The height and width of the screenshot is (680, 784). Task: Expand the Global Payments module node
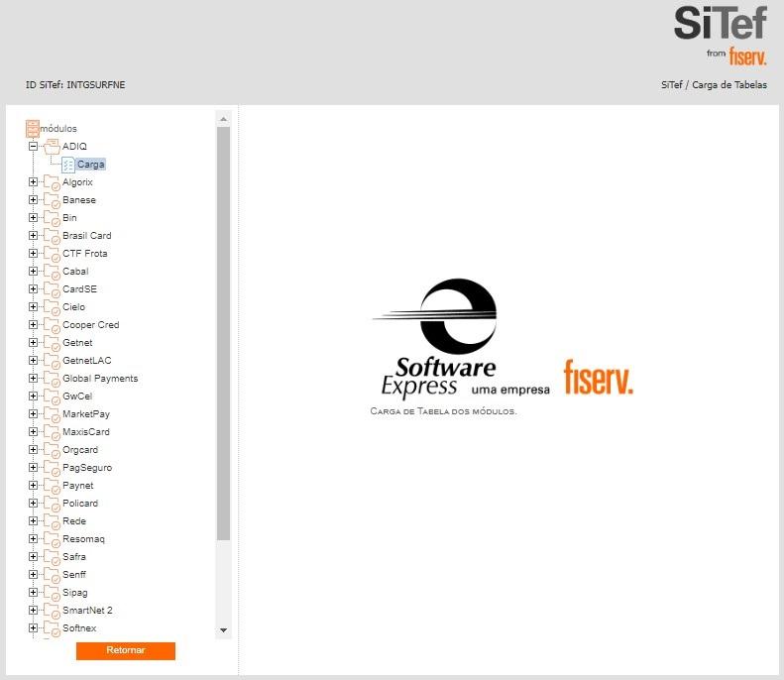click(x=33, y=379)
